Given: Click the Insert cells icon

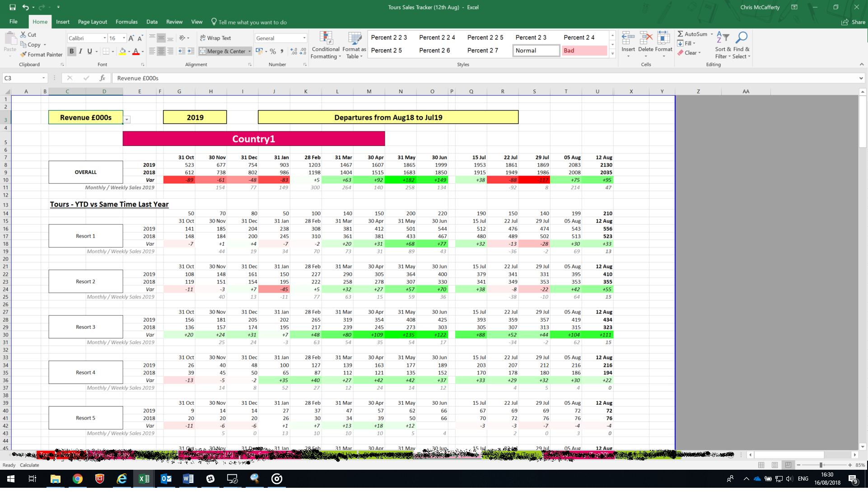Looking at the screenshot, I should (x=628, y=38).
